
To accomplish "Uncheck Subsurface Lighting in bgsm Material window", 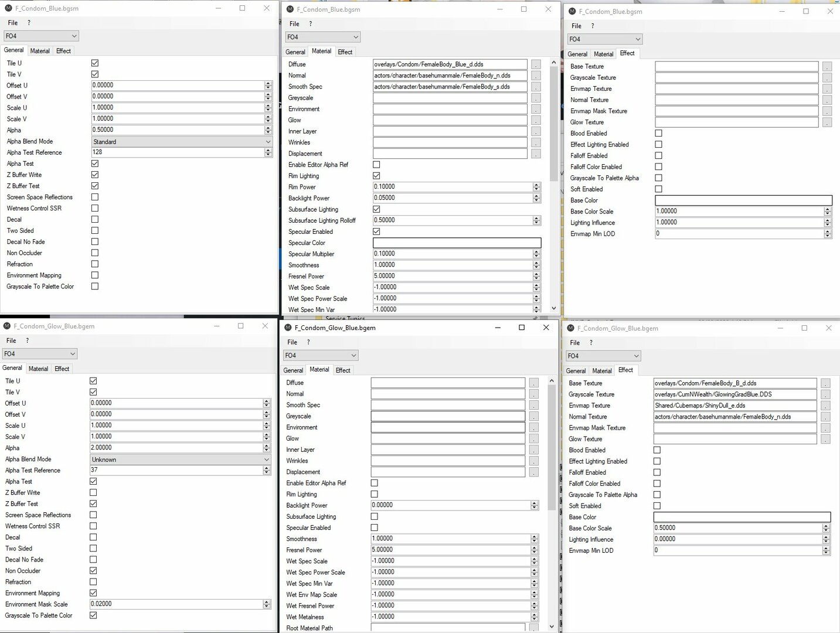I will (376, 209).
